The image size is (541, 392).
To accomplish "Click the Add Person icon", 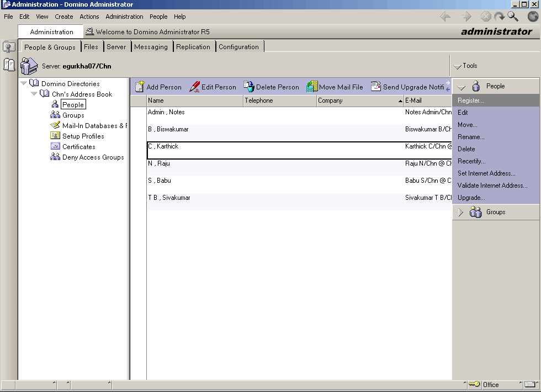I will (139, 87).
